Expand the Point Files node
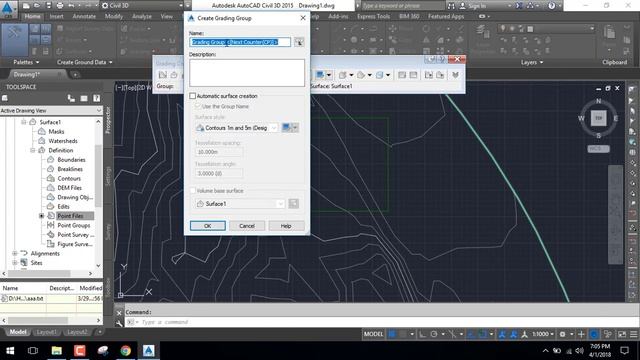 pyautogui.click(x=41, y=216)
